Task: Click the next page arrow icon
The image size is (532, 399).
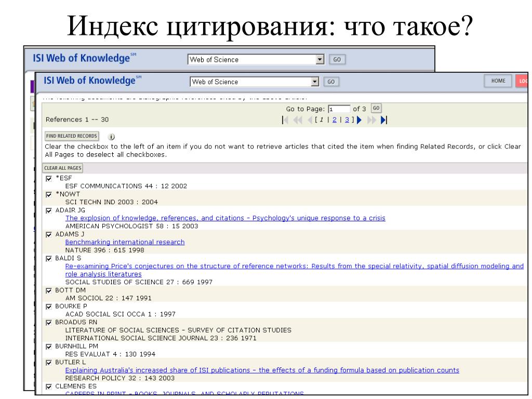Action: (x=360, y=120)
